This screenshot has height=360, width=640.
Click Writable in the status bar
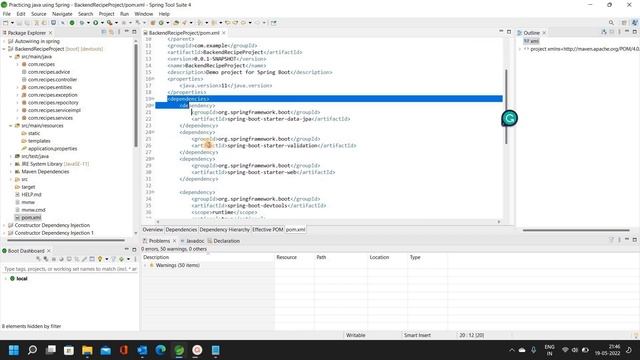tap(356, 335)
